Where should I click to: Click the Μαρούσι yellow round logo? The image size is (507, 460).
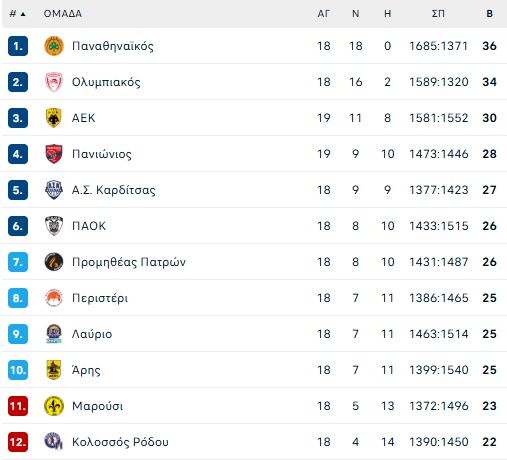(54, 406)
